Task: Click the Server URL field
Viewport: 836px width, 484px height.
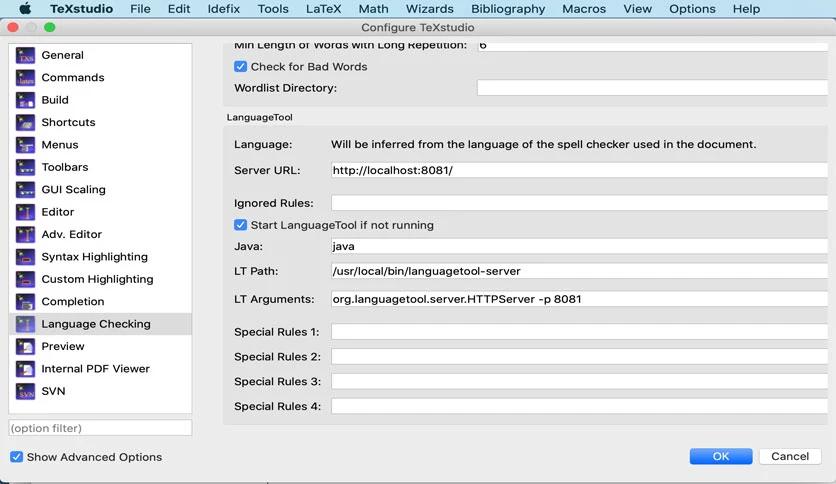Action: click(579, 170)
